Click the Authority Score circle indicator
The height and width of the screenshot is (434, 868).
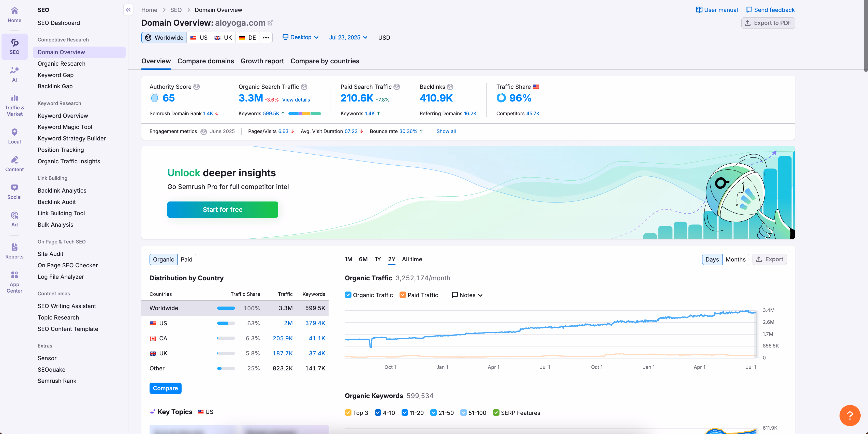(154, 98)
